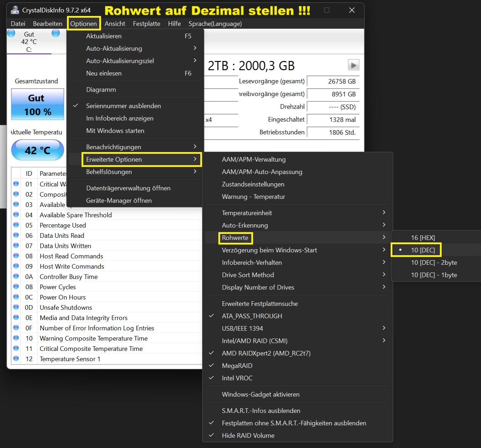Toggle ATA_PASS_THROUGH option
The image size is (481, 448).
pyautogui.click(x=297, y=316)
